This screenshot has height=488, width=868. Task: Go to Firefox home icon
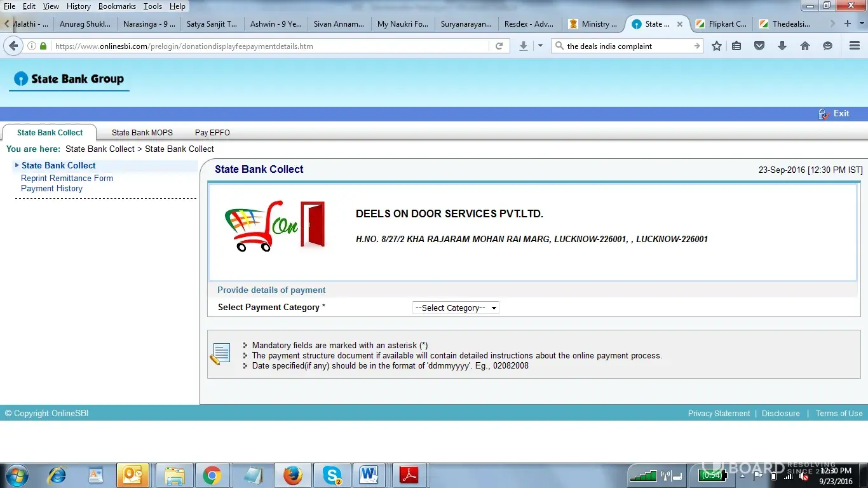coord(805,46)
